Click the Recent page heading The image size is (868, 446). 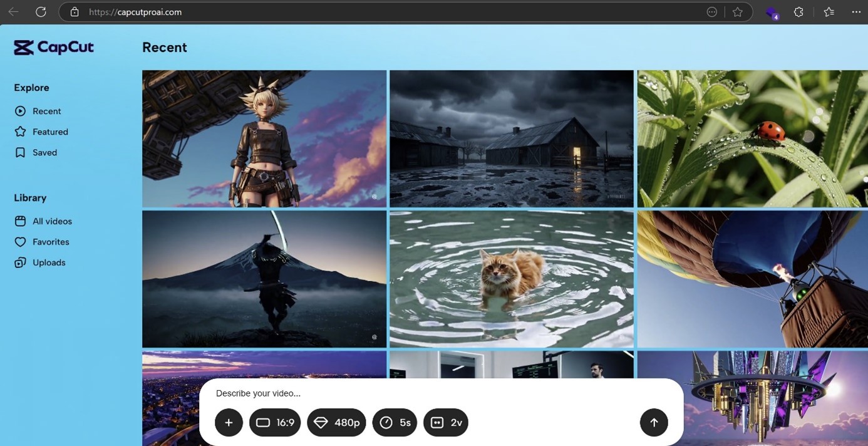[x=165, y=48]
